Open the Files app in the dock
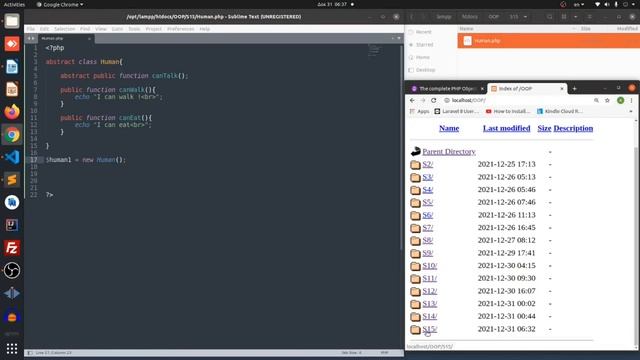The image size is (640, 360). pos(12,21)
